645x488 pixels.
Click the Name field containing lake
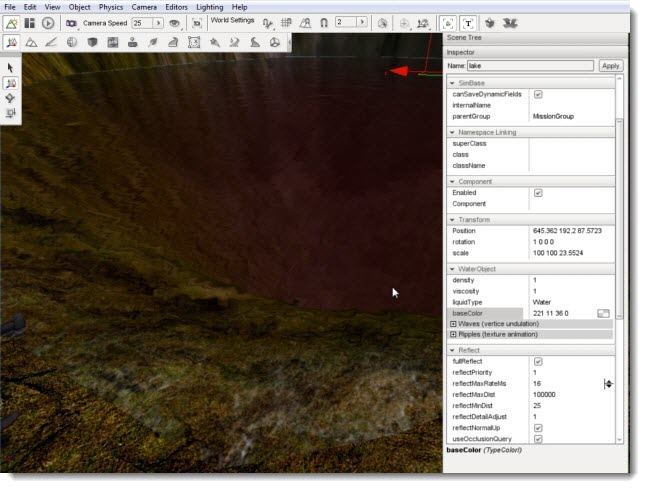(x=530, y=66)
